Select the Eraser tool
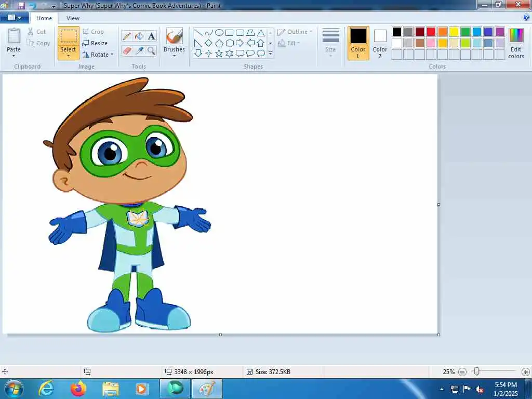 tap(127, 51)
